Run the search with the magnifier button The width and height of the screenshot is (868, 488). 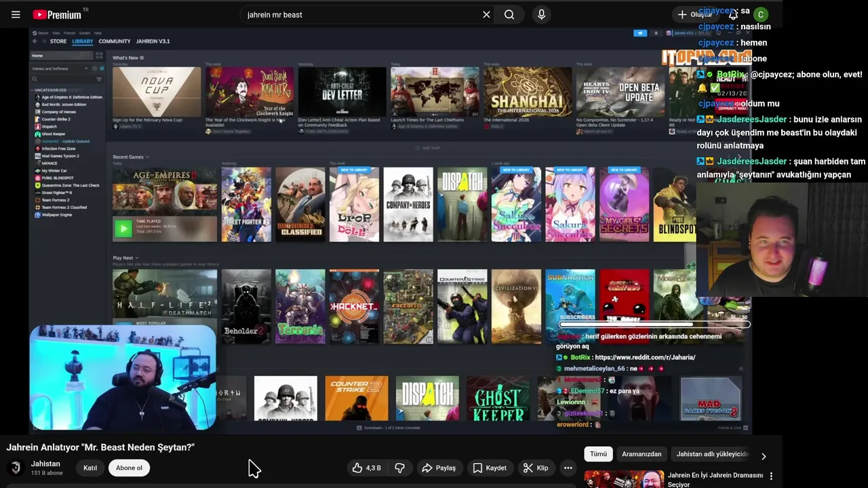pyautogui.click(x=509, y=14)
